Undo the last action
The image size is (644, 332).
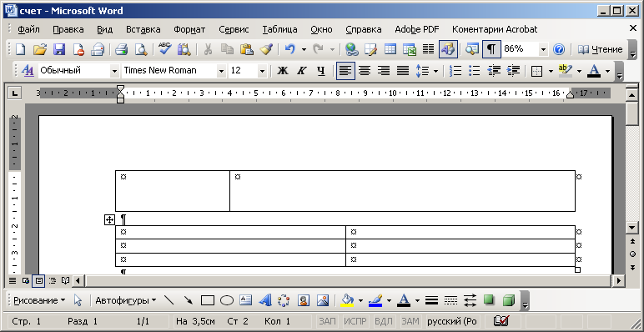290,50
